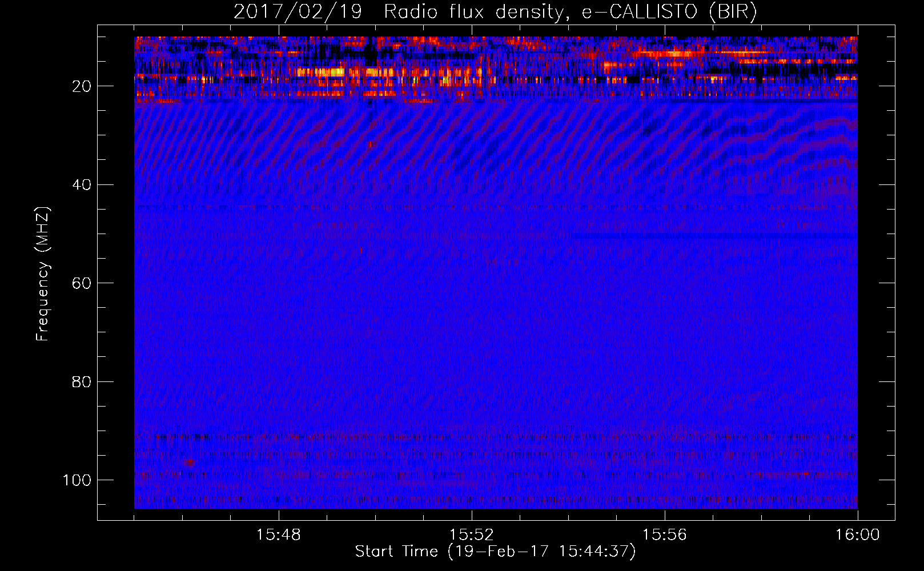Click the 'Frequency (MHZ)' axis label

[43, 274]
